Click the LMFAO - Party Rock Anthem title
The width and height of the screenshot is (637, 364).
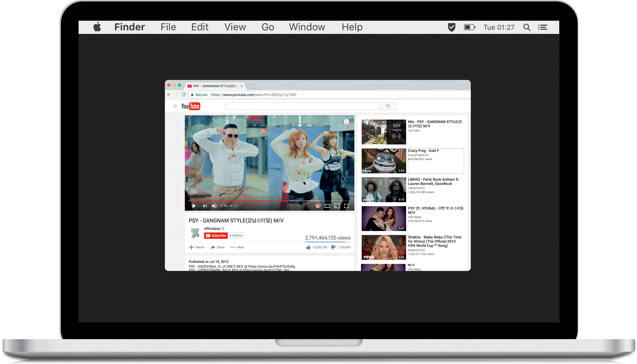pos(434,181)
